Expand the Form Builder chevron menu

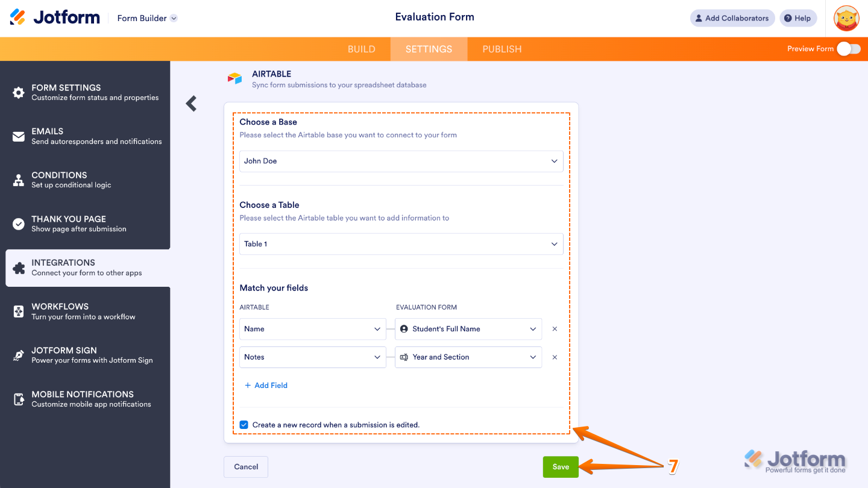coord(174,18)
